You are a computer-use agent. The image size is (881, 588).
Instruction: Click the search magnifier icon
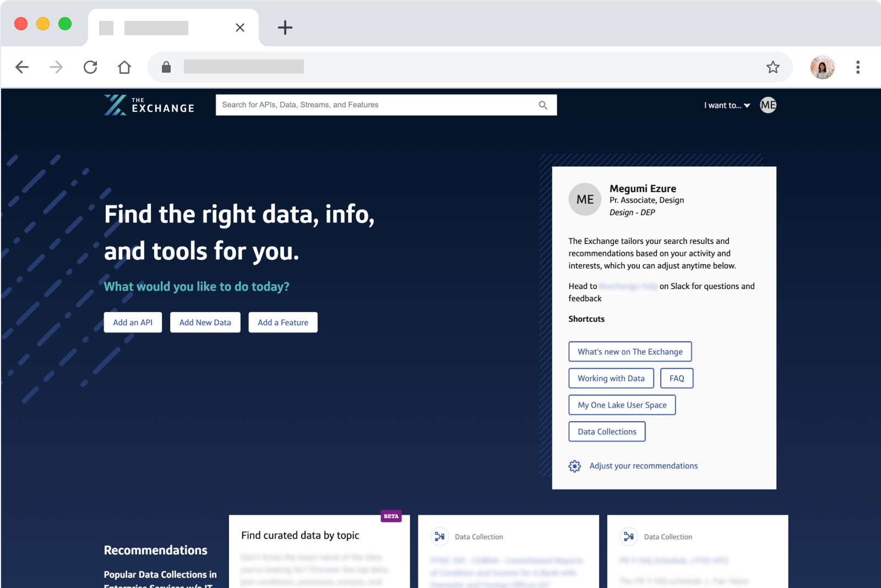(x=543, y=105)
